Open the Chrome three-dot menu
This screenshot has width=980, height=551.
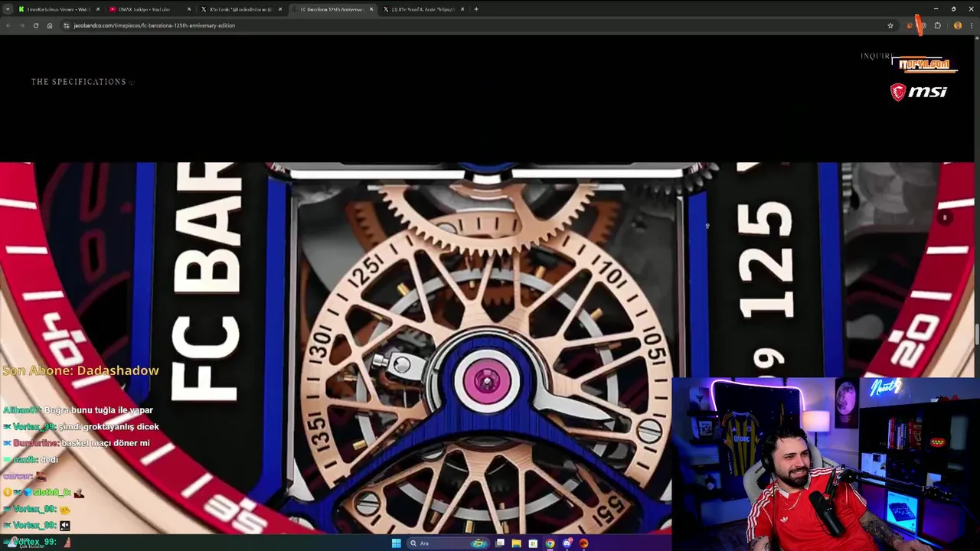972,25
